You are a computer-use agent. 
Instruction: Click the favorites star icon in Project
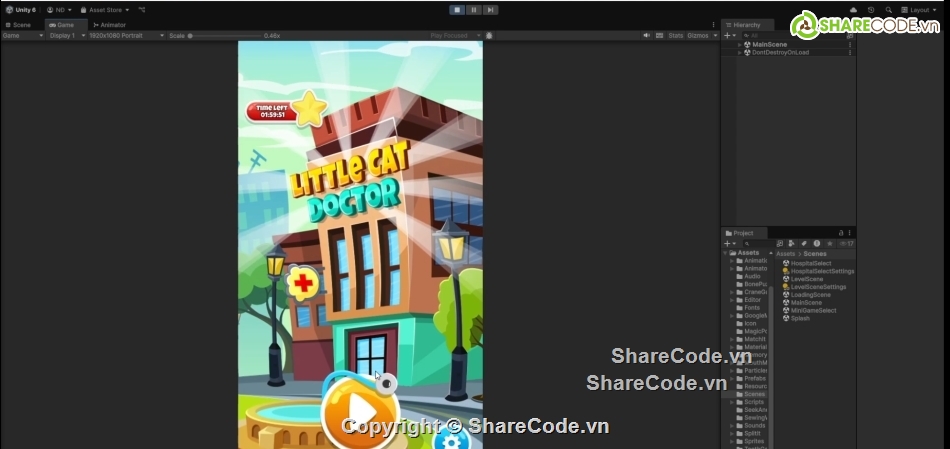[829, 244]
